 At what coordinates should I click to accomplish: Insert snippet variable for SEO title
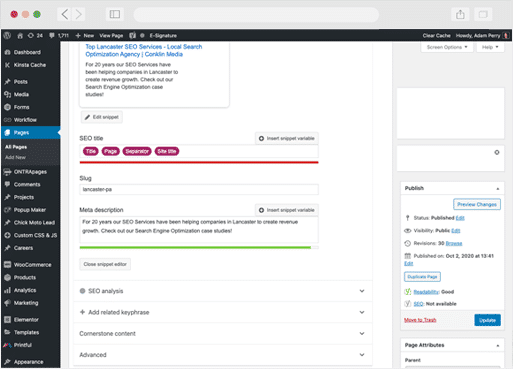(x=287, y=138)
